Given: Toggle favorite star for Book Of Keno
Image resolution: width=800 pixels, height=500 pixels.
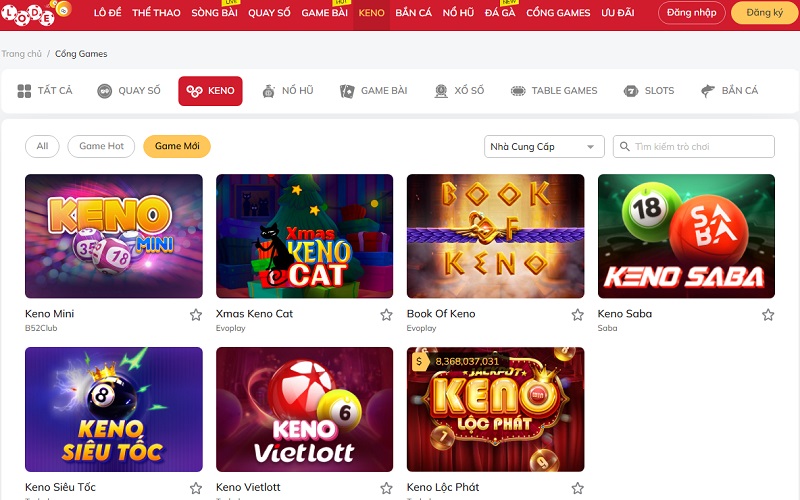Looking at the screenshot, I should coord(578,315).
